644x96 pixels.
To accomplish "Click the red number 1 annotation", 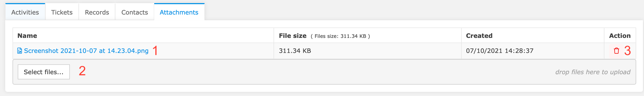I will pyautogui.click(x=155, y=50).
